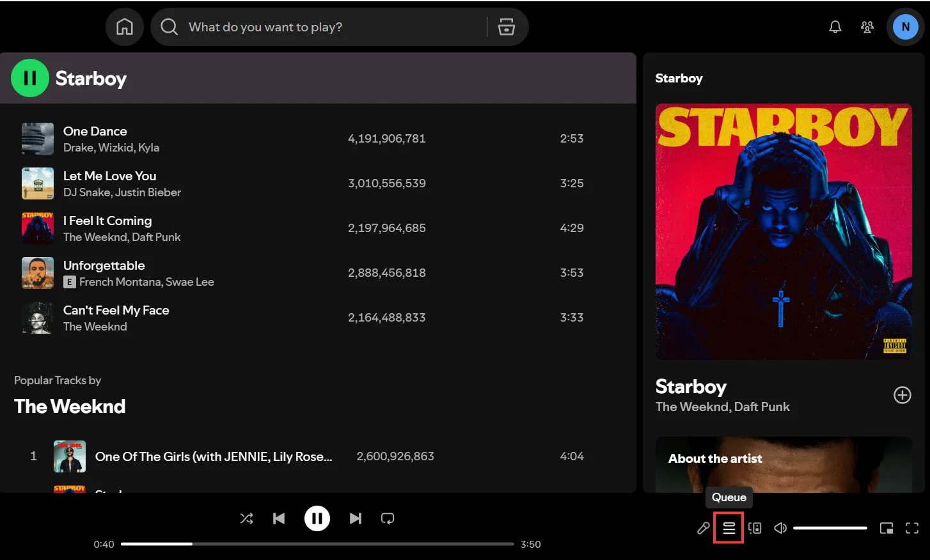Add Starboy to Liked Songs

[x=902, y=395]
